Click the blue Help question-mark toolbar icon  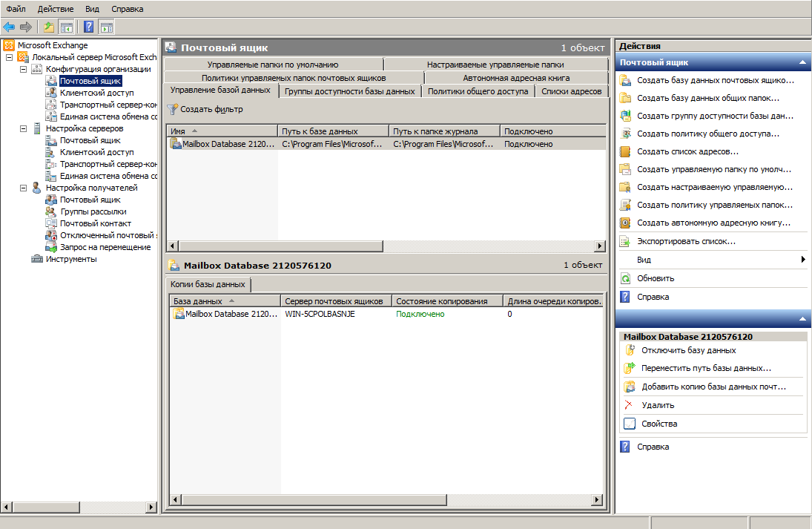point(88,27)
